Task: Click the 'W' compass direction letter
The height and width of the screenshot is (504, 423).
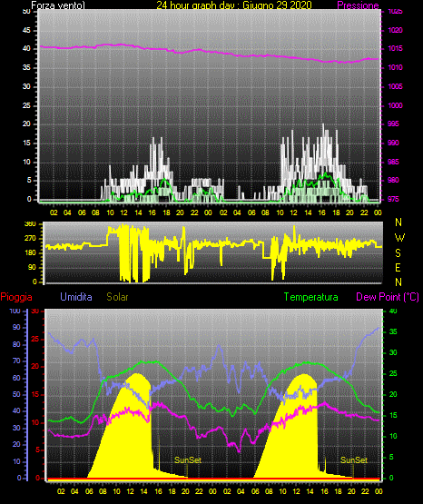Action: point(399,238)
